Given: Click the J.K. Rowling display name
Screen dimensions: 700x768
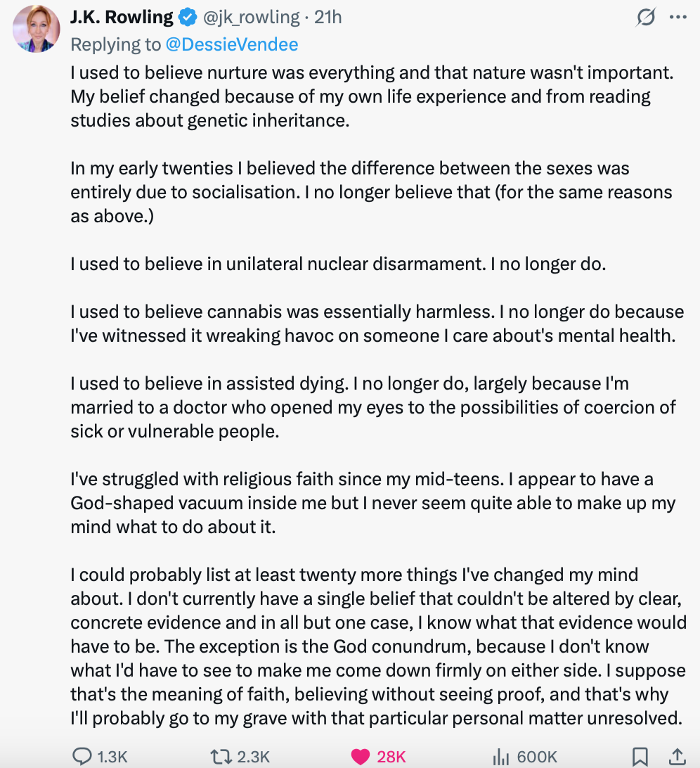Looking at the screenshot, I should (x=121, y=17).
